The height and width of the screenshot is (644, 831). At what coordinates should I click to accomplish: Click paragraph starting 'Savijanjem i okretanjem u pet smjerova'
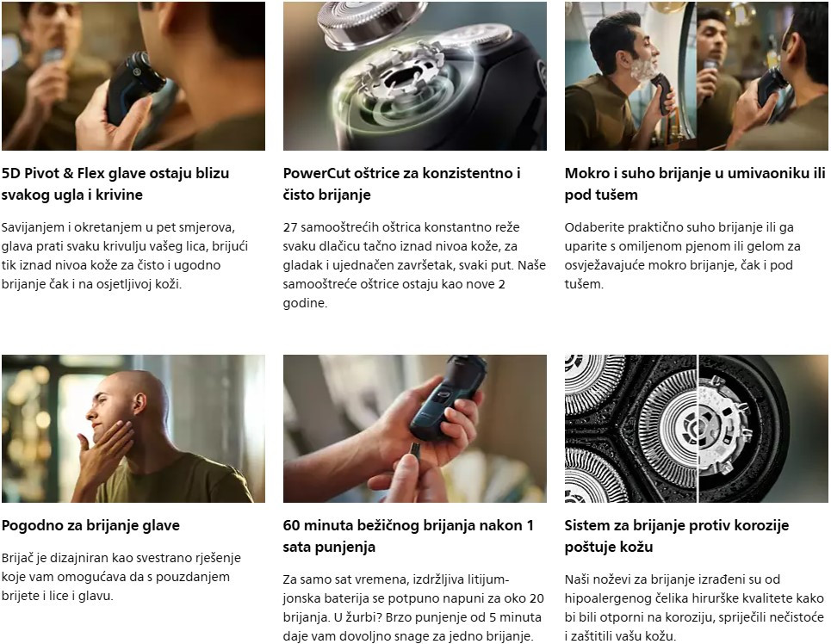125,256
